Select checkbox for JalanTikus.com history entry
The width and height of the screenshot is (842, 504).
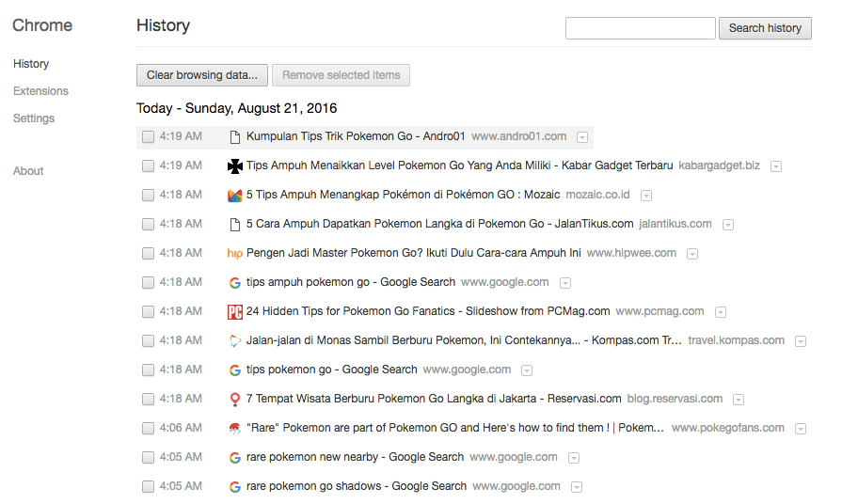tap(148, 225)
